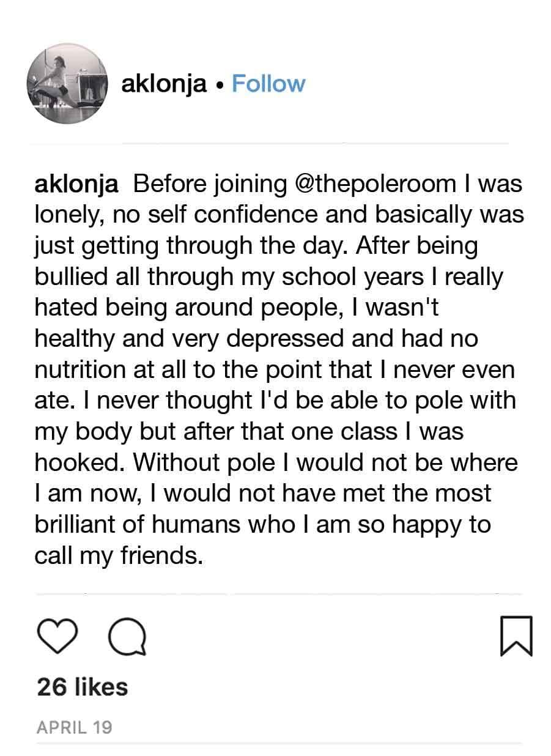This screenshot has width=551, height=756.
Task: Open the post permalink via APRIL 19
Action: tap(74, 727)
